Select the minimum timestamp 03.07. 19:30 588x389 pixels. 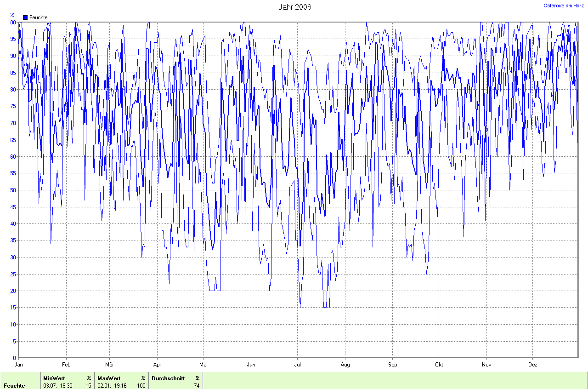(x=57, y=386)
